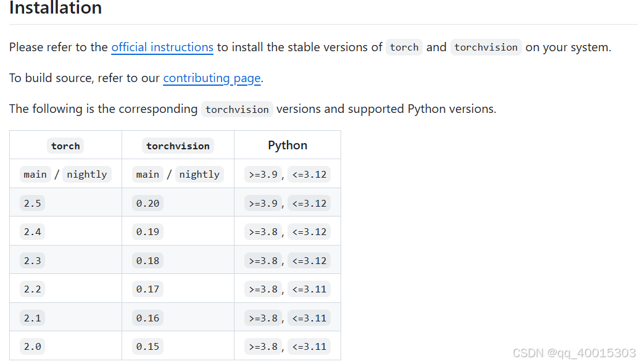Select the torchvision column header
Screen dimensions: 638x364
[x=178, y=146]
